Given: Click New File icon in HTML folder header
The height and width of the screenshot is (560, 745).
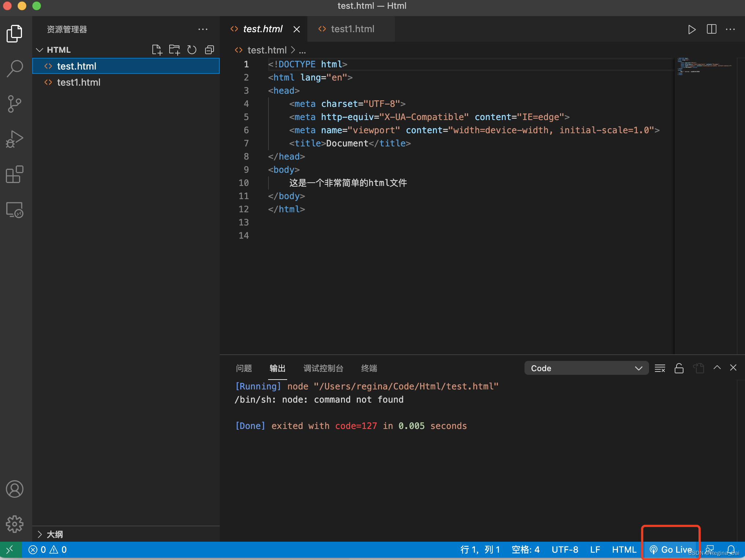Looking at the screenshot, I should point(157,50).
